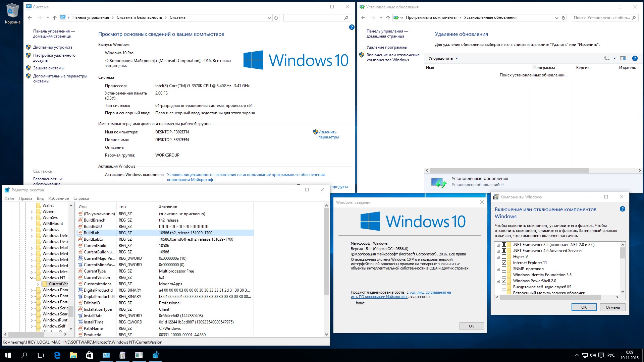Screen dimensions: 644x362
Task: Open Упорядочить dropdown in Installed Updates
Action: (443, 58)
